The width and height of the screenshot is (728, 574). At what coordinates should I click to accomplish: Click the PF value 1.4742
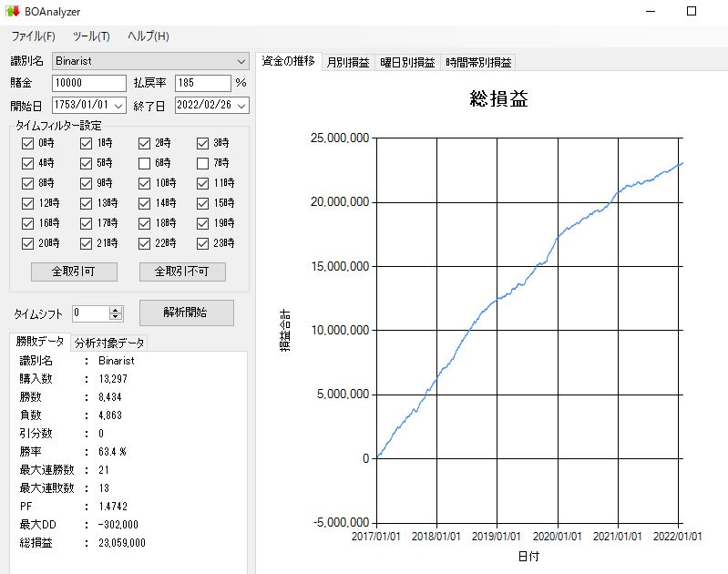click(x=113, y=507)
